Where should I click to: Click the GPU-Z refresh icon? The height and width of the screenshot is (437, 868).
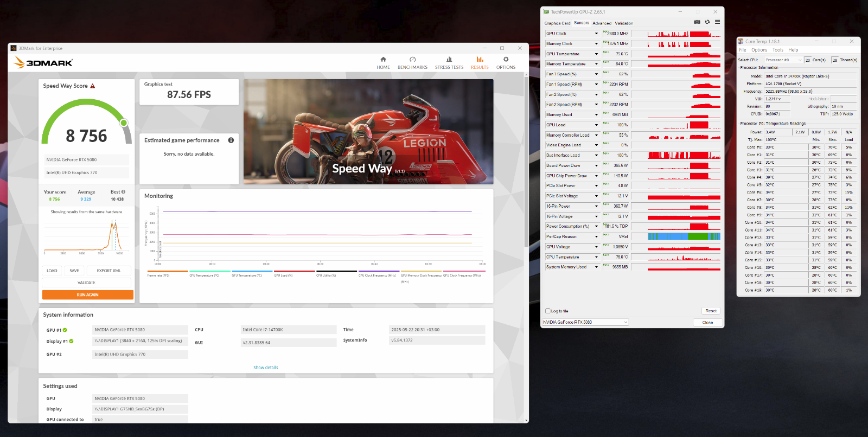(x=707, y=22)
